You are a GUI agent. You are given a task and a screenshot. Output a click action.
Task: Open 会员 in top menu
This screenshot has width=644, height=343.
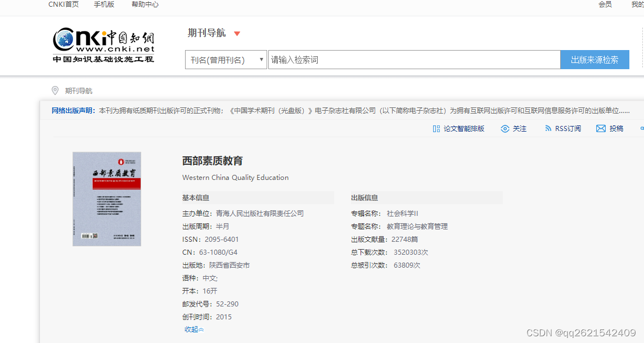pos(605,4)
